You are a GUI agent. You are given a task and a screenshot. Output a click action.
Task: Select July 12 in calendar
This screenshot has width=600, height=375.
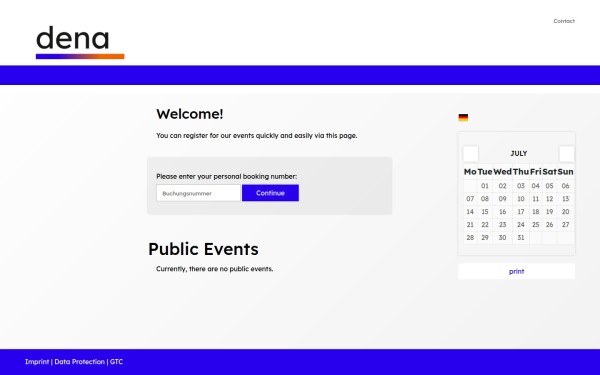pos(549,199)
